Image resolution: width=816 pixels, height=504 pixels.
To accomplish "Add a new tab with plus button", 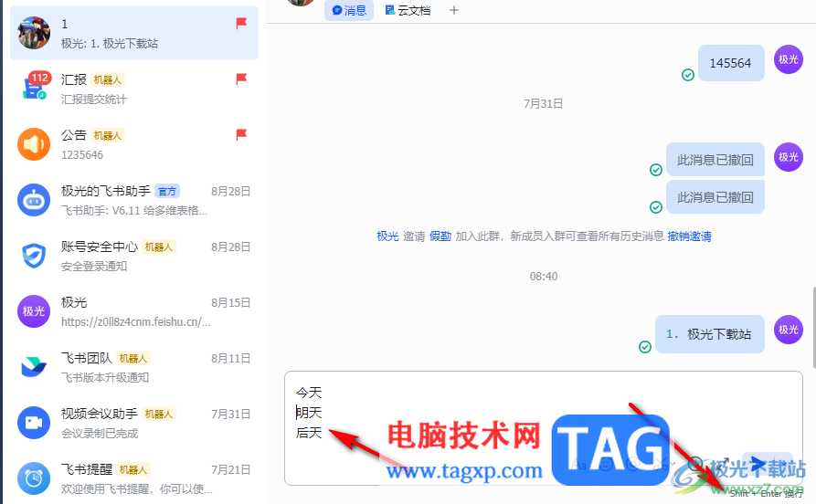I will [x=454, y=10].
